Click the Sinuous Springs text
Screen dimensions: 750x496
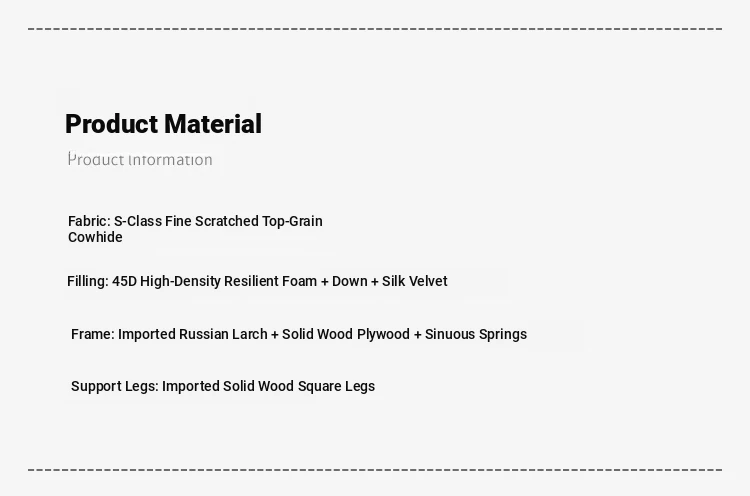pos(476,334)
